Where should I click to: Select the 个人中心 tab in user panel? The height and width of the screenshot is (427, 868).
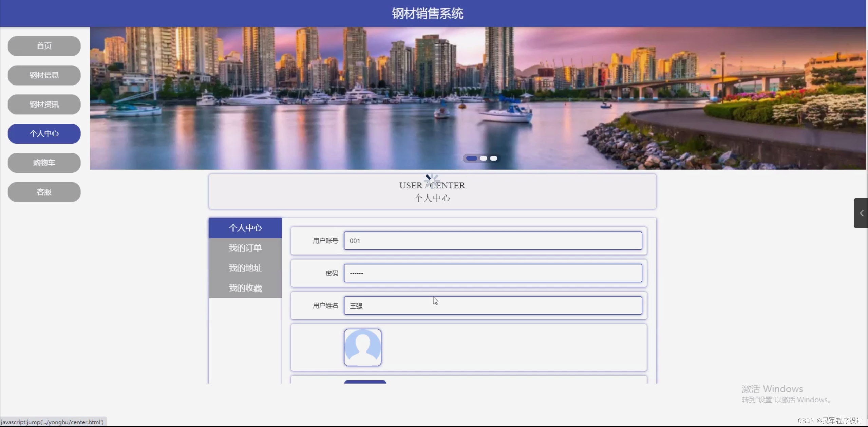click(x=245, y=228)
